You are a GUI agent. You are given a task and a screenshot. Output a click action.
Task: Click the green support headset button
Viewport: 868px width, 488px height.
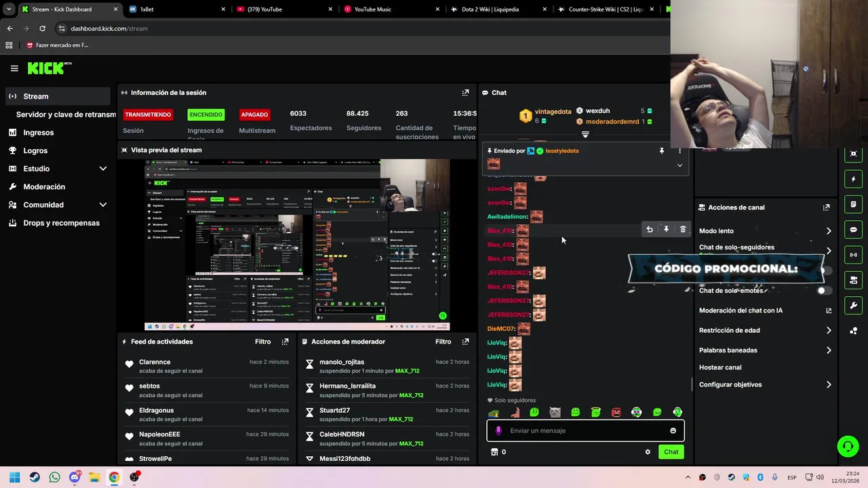coord(848,446)
